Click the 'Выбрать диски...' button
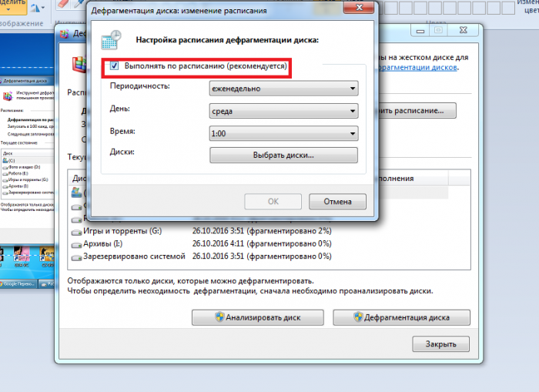539x392 pixels. pyautogui.click(x=284, y=156)
